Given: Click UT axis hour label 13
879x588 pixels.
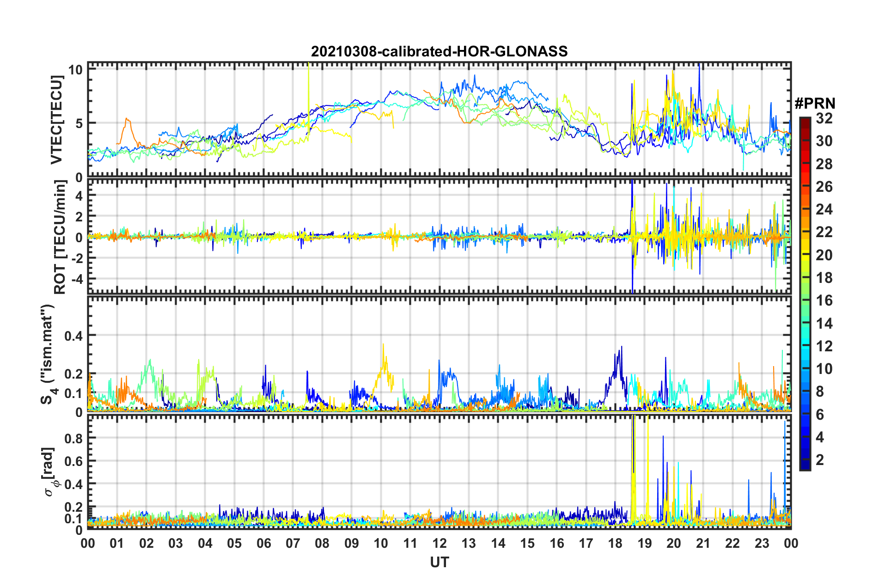Looking at the screenshot, I should point(469,543).
